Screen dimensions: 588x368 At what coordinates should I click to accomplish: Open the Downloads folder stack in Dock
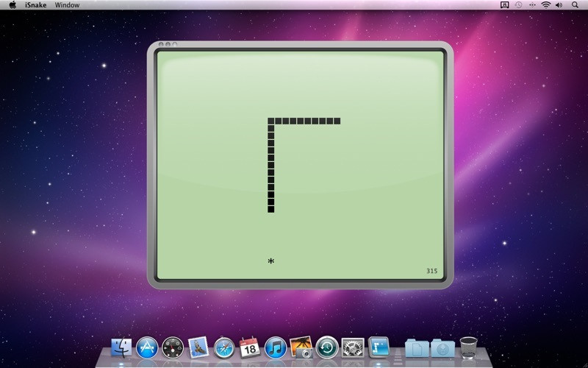pyautogui.click(x=442, y=348)
